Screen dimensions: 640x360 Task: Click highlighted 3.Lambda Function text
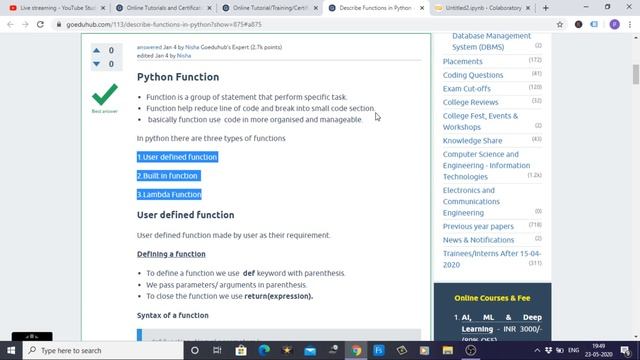(x=169, y=195)
